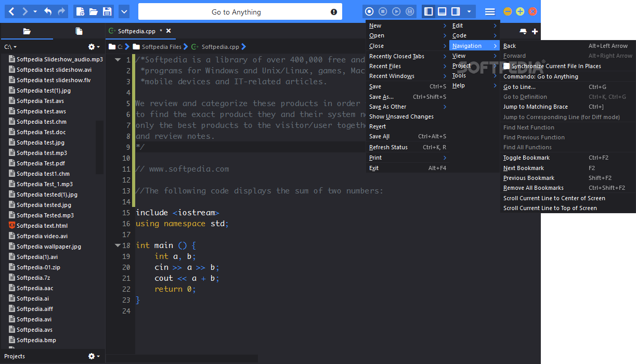Screen dimensions: 636x364
Task: Click the editor horizontal scrollbar
Action: 182,358
